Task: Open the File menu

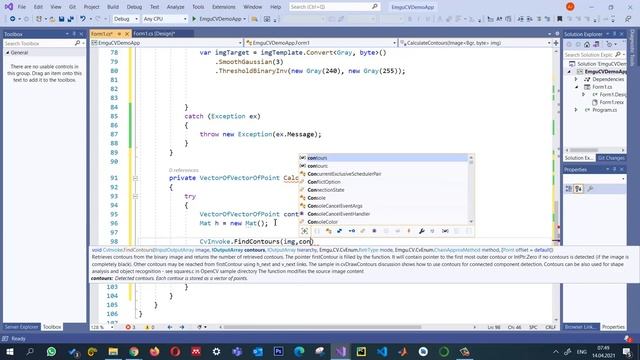Action: point(22,7)
